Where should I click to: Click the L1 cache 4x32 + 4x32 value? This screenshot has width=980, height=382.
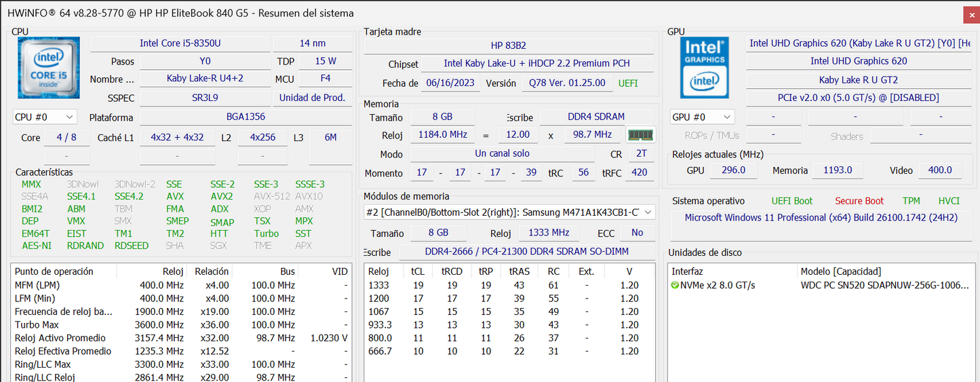177,137
